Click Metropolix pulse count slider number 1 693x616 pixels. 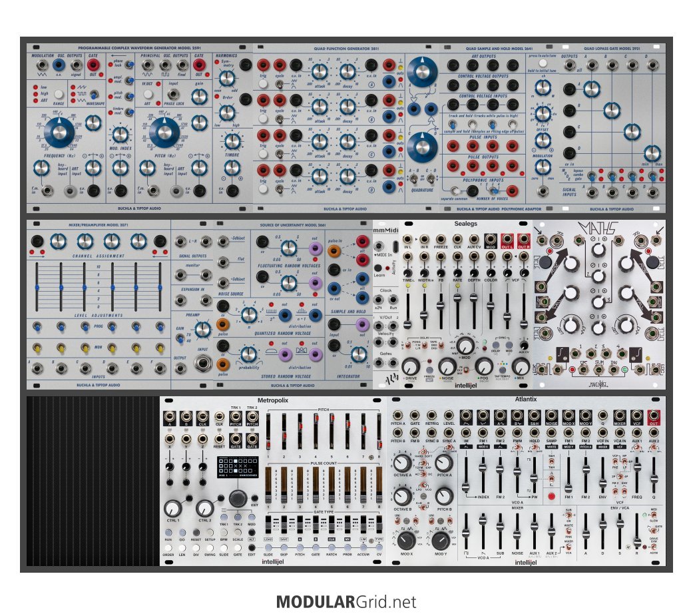pyautogui.click(x=268, y=484)
